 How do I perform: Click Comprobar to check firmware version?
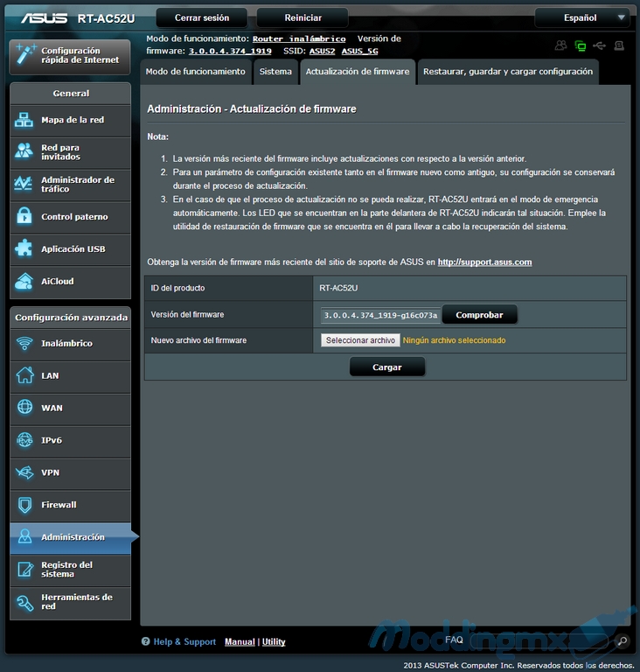tap(479, 315)
